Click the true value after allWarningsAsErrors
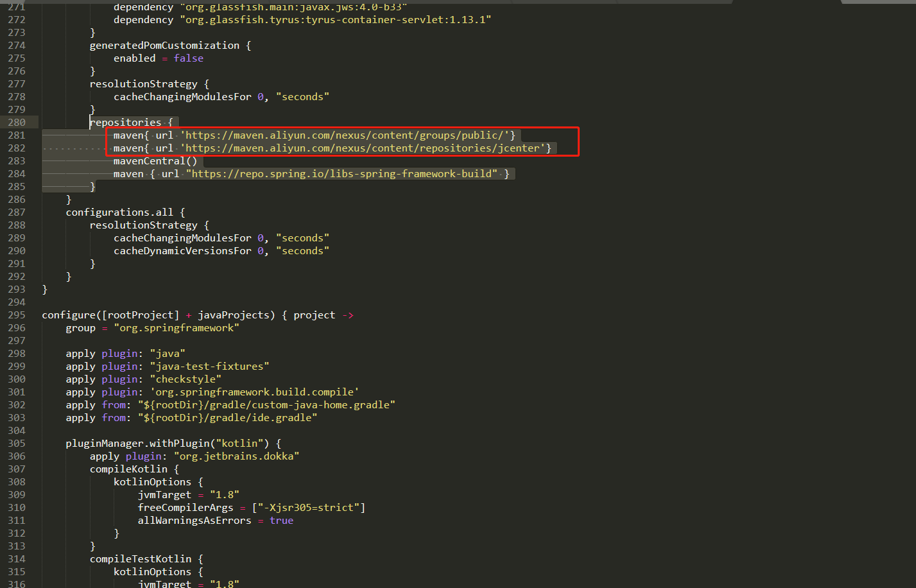Image resolution: width=916 pixels, height=588 pixels. point(281,521)
